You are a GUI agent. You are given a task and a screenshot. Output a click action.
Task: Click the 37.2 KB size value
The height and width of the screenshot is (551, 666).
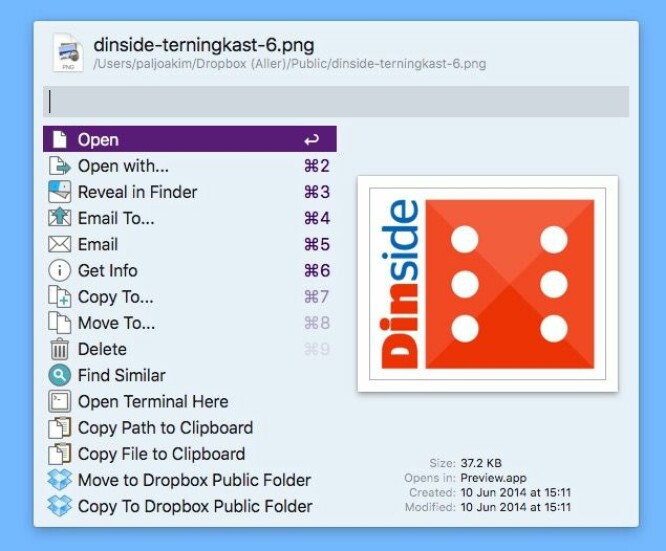tap(481, 463)
